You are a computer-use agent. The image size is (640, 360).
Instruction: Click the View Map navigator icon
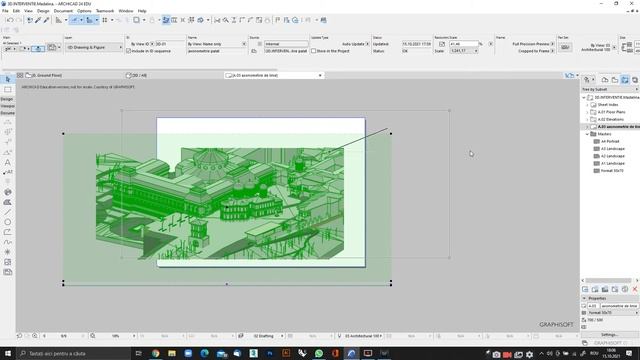click(x=615, y=80)
